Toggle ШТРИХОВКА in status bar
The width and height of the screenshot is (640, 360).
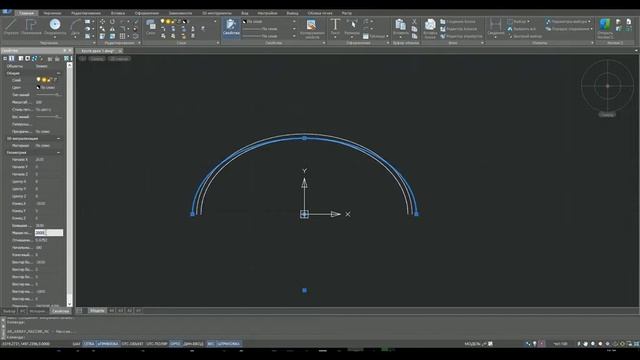[229, 344]
